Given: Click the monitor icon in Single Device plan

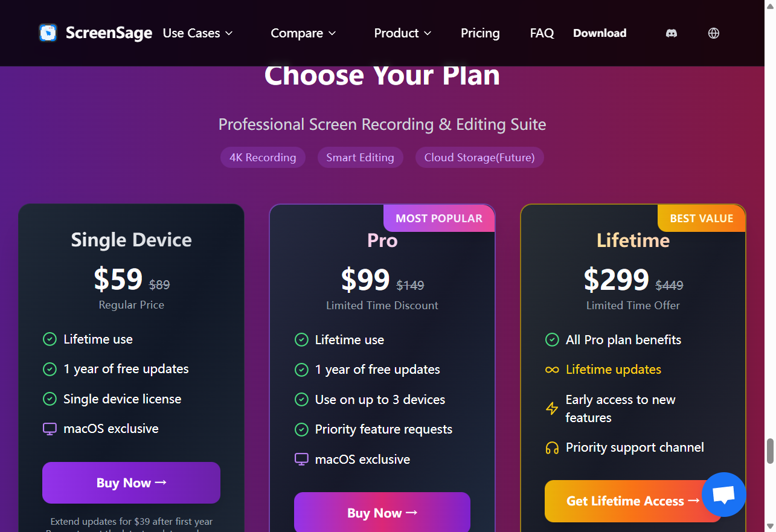Looking at the screenshot, I should 50,429.
